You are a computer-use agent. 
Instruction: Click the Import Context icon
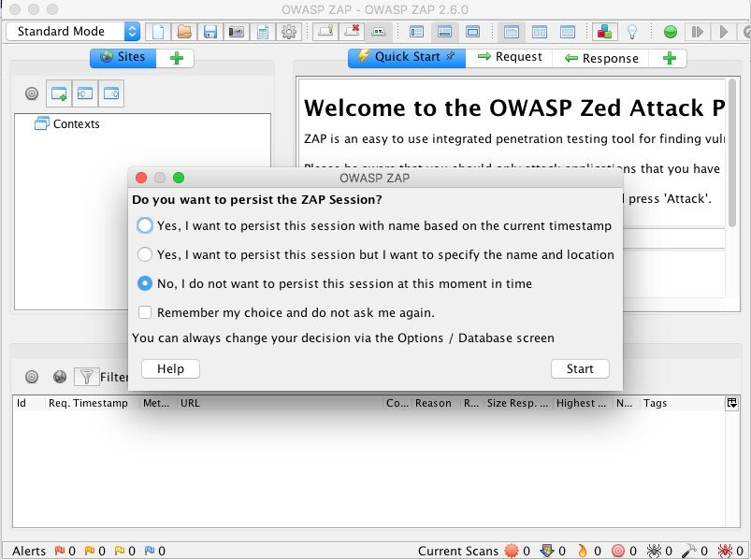coord(85,93)
